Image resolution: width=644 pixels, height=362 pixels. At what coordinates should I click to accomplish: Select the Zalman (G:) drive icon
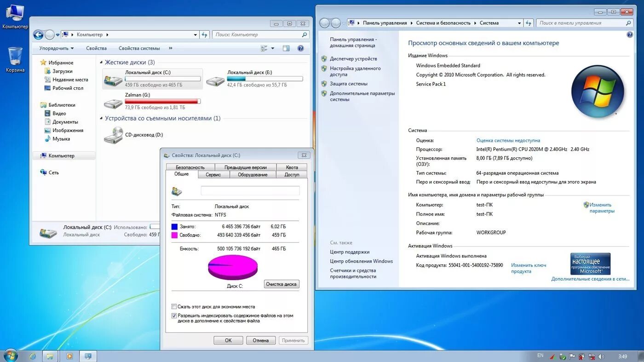tap(113, 103)
